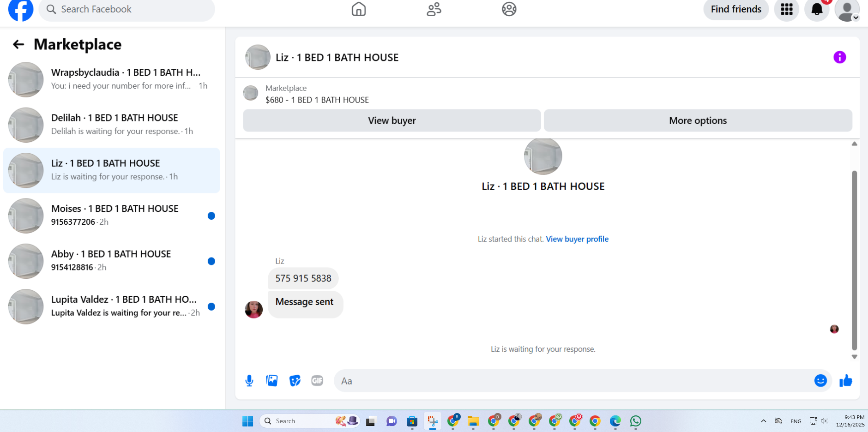Open Snipping Tool on the taskbar

coord(433,421)
